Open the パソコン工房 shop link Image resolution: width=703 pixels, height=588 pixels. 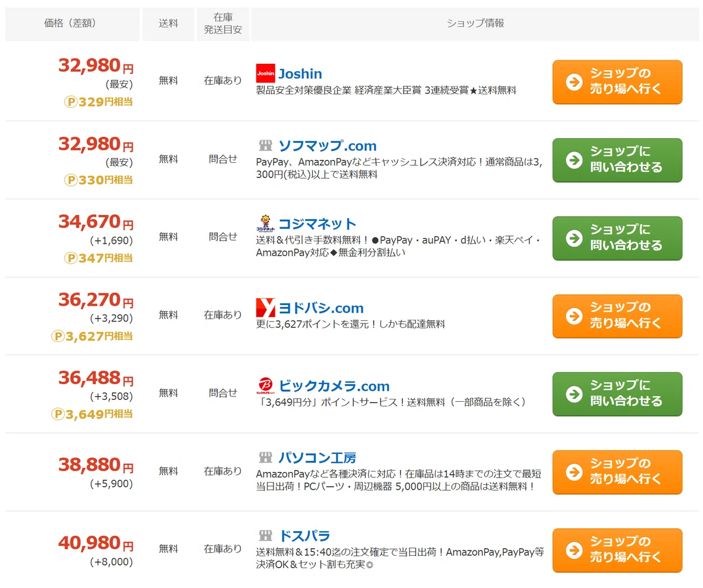coord(317,457)
